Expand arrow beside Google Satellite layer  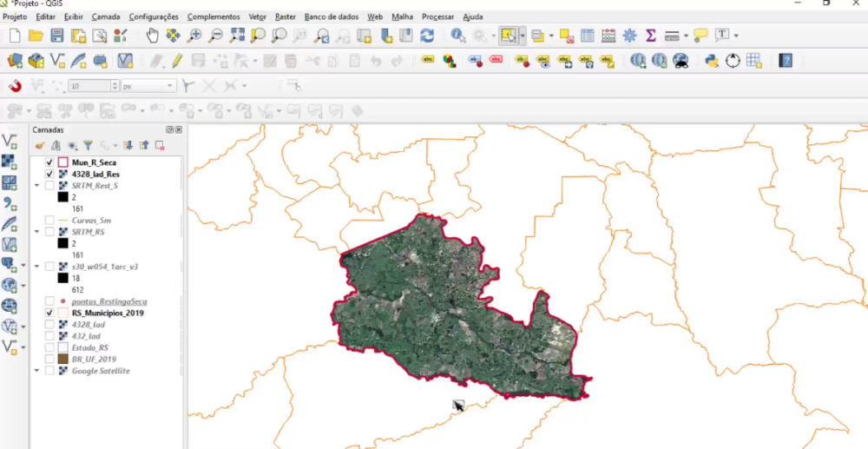click(37, 371)
